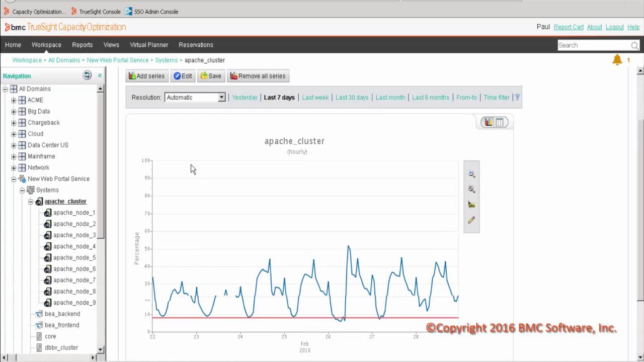Click the Systems folder icon
Screen dimensions: 644x362
point(31,190)
